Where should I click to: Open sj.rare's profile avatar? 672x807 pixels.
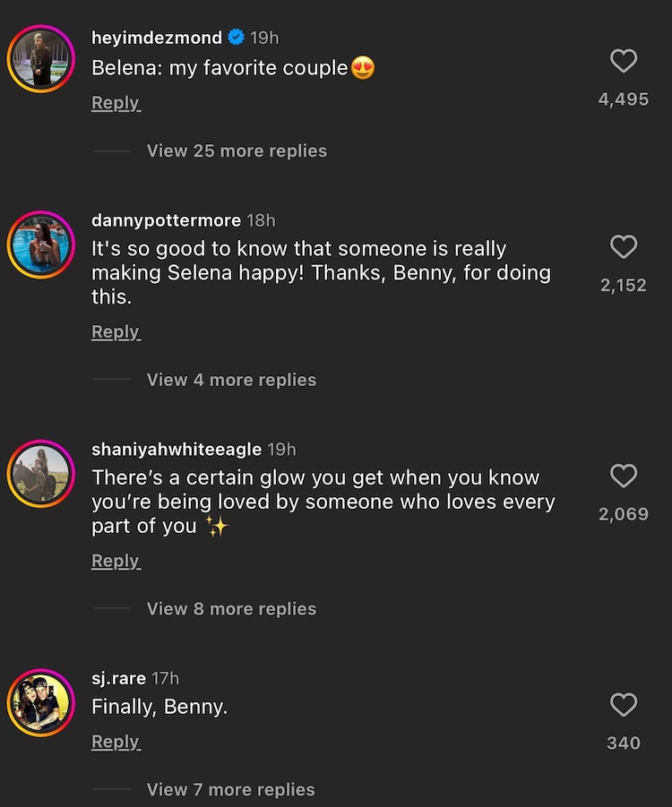[x=40, y=702]
